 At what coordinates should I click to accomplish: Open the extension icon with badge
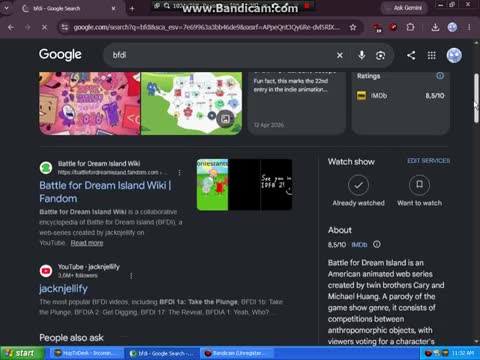pyautogui.click(x=377, y=28)
